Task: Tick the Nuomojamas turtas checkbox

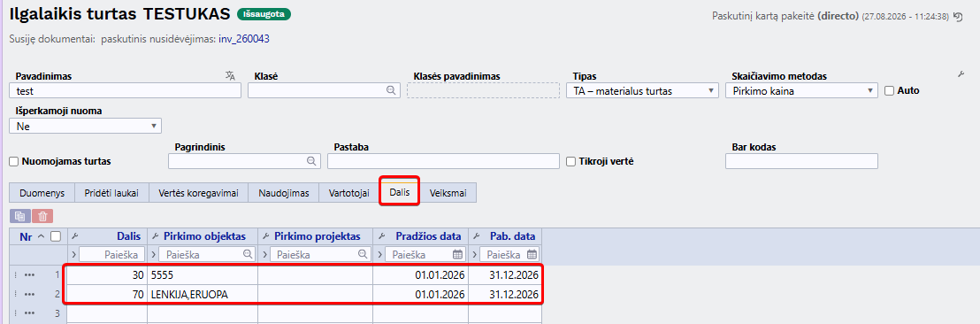Action: click(x=14, y=161)
